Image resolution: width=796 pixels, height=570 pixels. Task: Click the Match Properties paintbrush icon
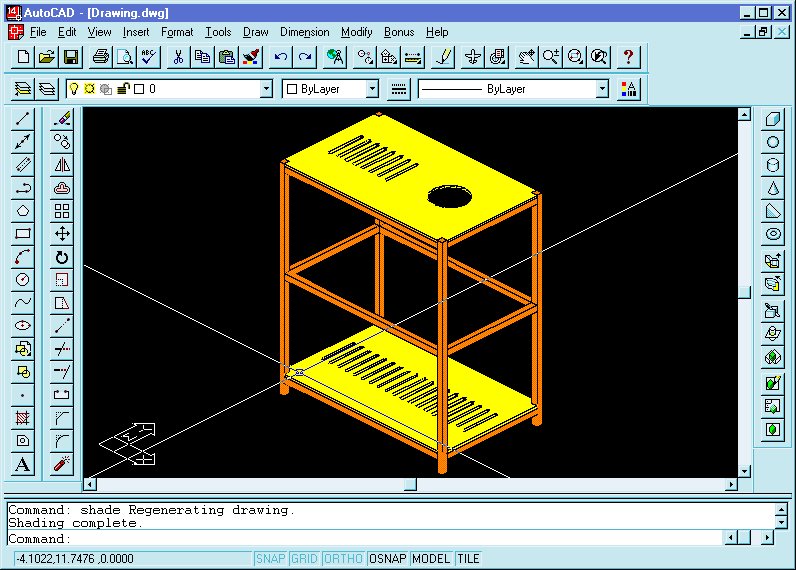pos(251,57)
